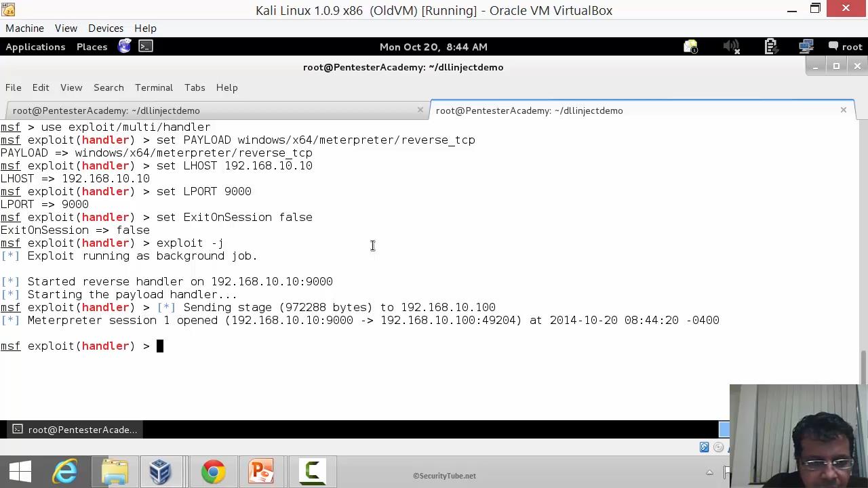Click the 'exploit -j' command text
Screen dimensions: 868x488
point(190,243)
